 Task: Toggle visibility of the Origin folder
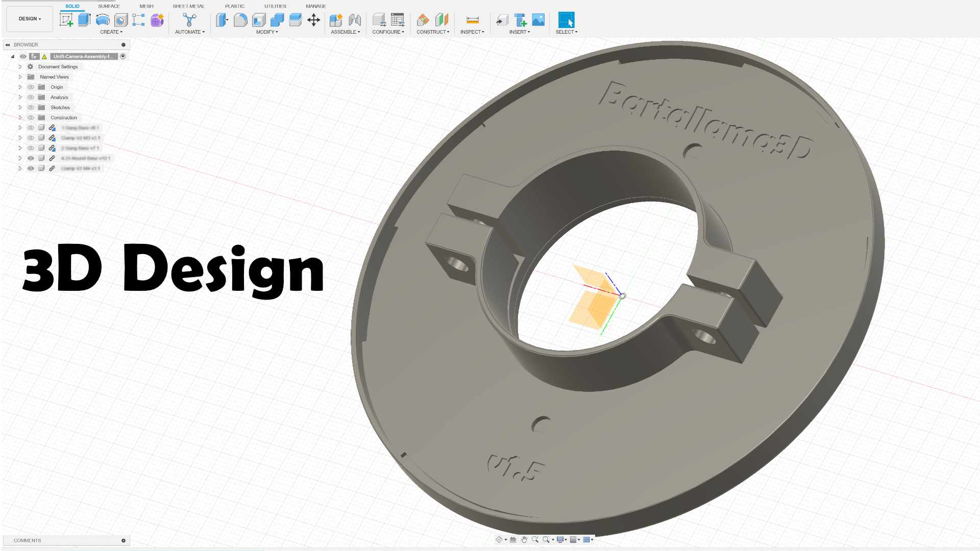click(x=31, y=87)
